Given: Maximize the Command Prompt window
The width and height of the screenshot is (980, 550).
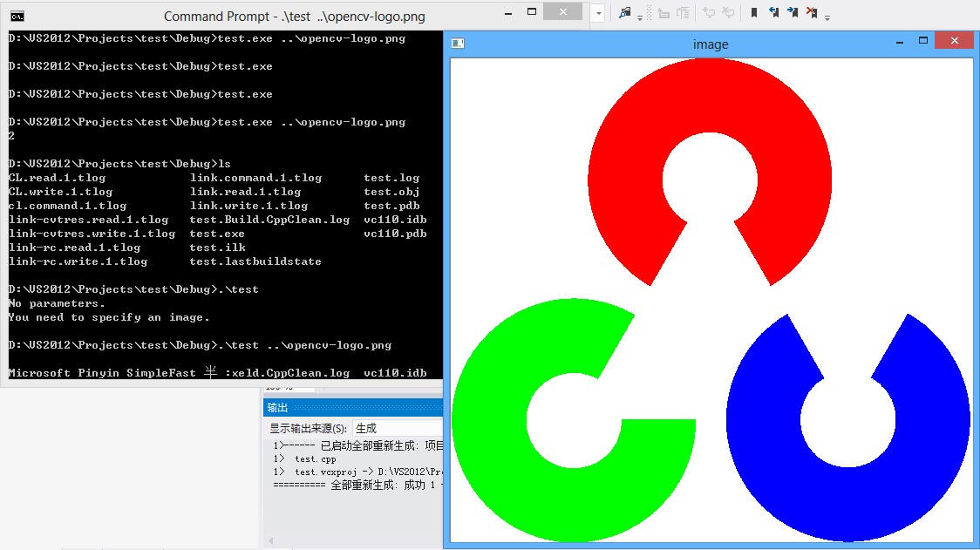Looking at the screenshot, I should pos(532,12).
